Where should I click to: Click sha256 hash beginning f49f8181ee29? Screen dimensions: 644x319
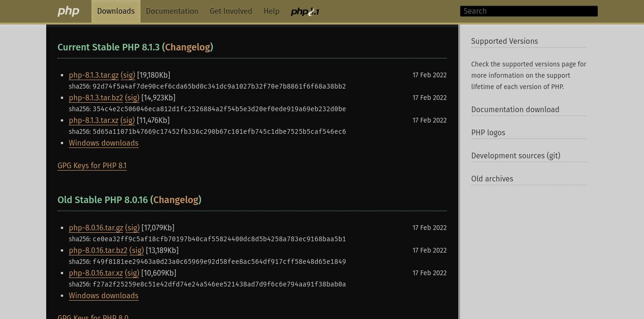pos(219,262)
